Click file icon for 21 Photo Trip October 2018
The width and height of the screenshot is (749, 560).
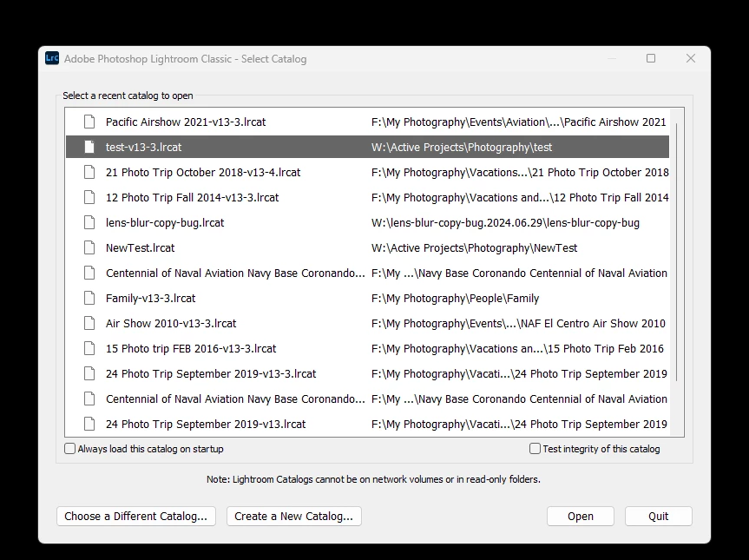click(x=89, y=172)
